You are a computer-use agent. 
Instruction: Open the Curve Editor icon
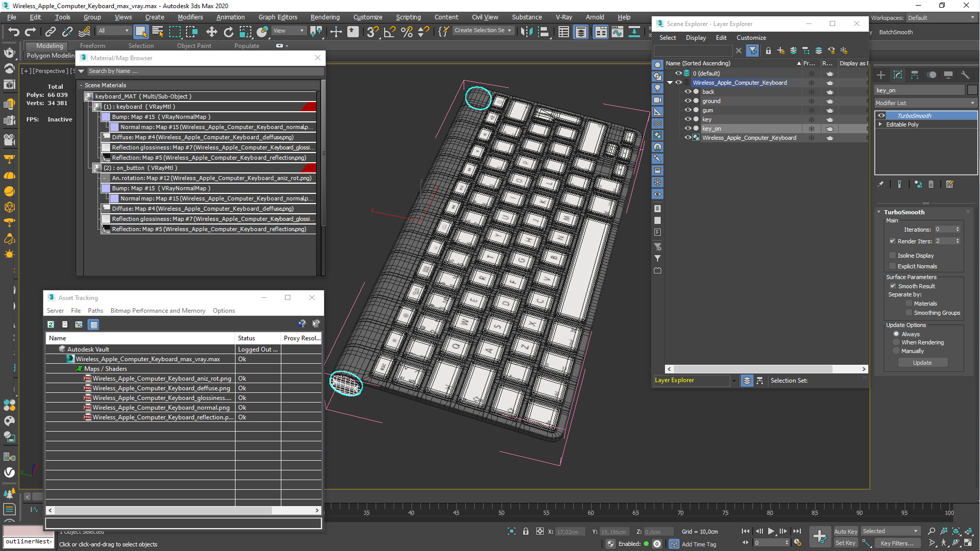[x=617, y=32]
